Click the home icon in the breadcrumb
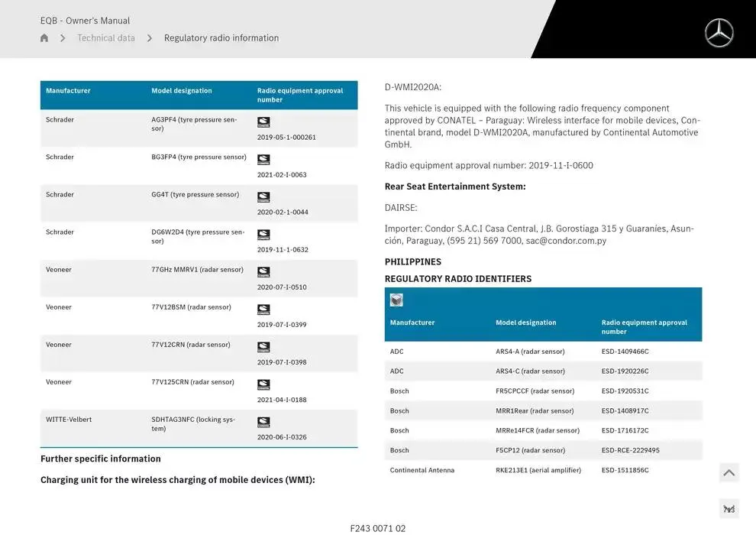The image size is (756, 535). tap(44, 37)
